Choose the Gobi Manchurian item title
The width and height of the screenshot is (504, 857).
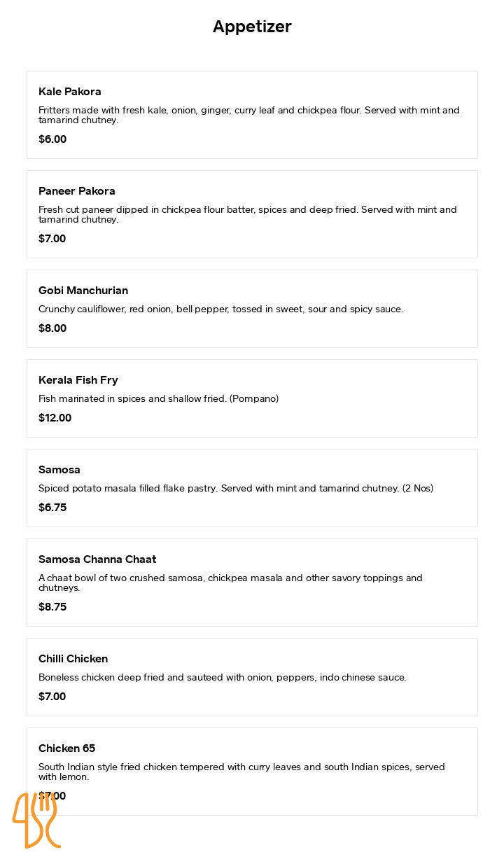83,291
